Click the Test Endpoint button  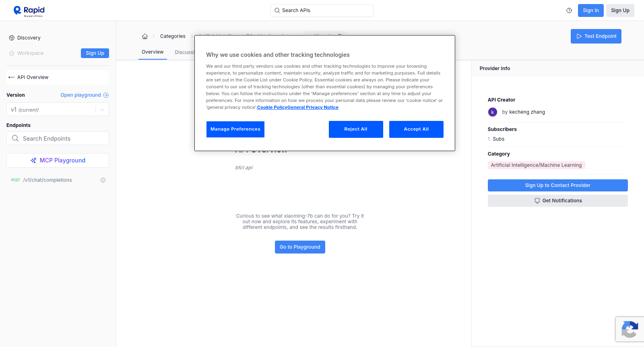click(596, 36)
